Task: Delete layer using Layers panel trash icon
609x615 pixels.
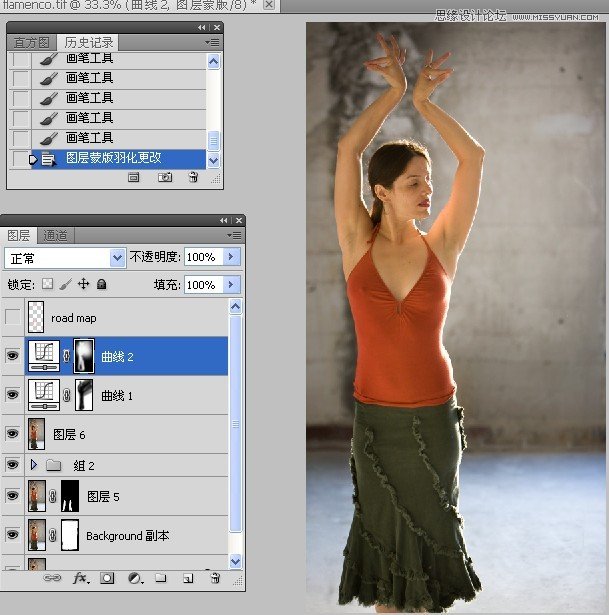Action: click(215, 577)
